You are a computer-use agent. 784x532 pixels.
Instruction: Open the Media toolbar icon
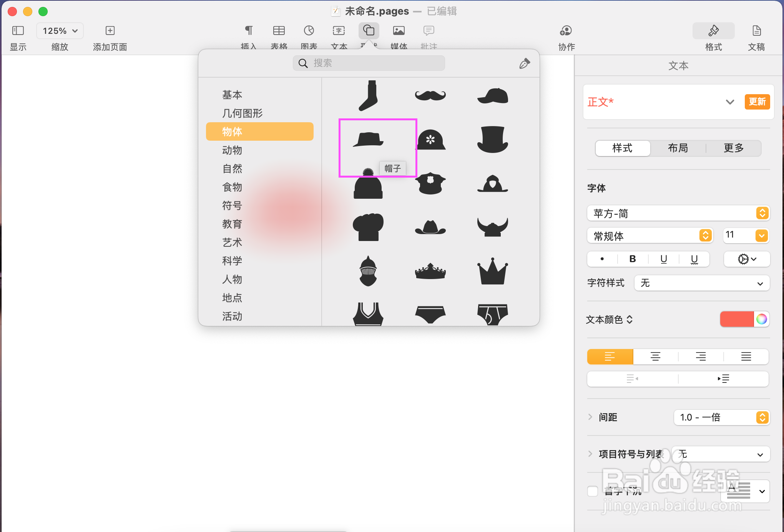point(399,31)
